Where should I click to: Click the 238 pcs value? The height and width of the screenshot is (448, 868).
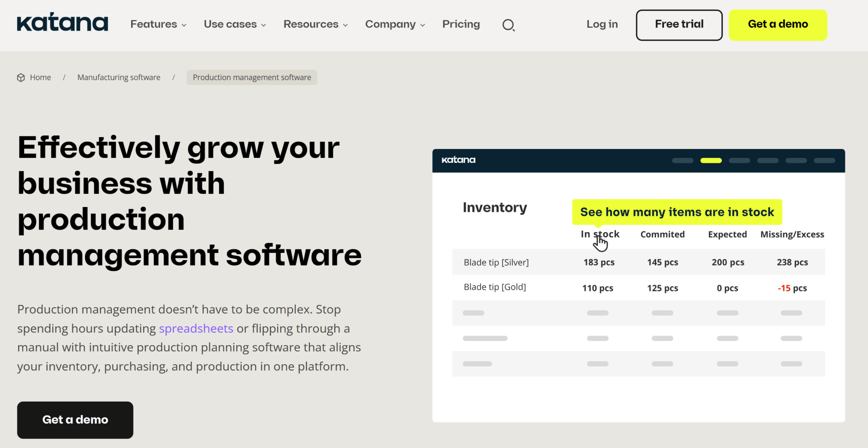point(792,262)
